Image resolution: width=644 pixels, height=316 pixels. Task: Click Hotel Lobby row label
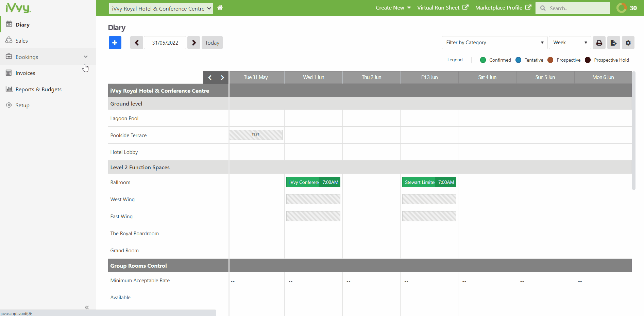[x=124, y=152]
